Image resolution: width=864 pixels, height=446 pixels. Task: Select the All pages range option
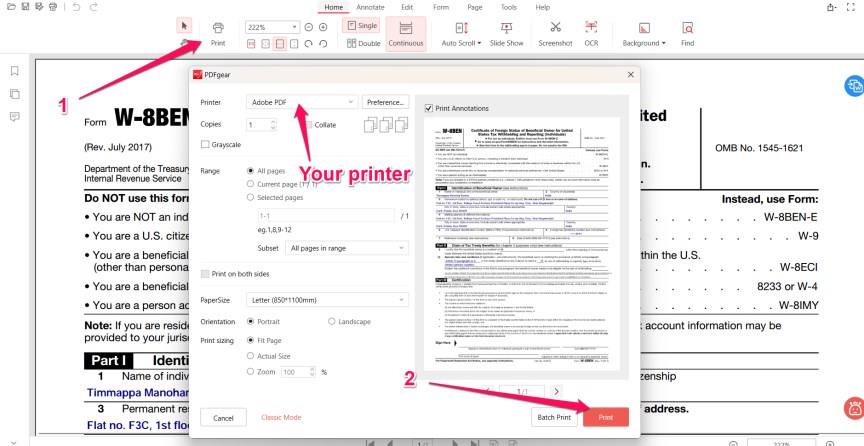click(251, 171)
